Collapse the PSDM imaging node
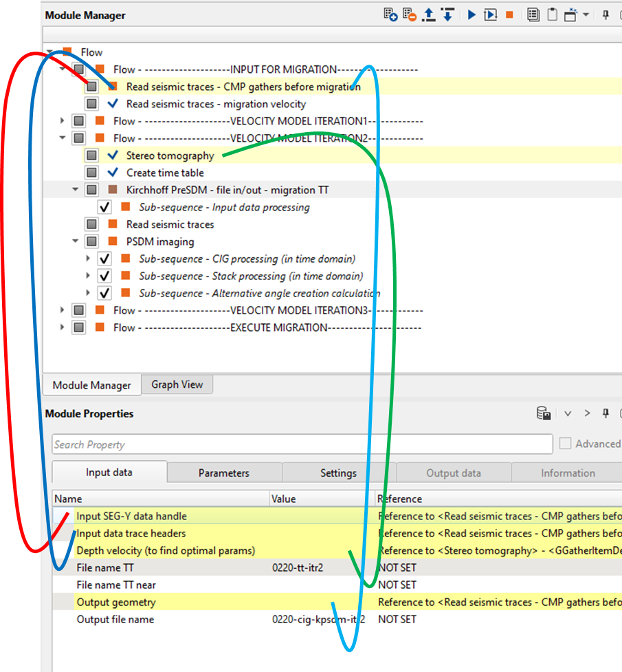The height and width of the screenshot is (672, 622). [x=76, y=241]
